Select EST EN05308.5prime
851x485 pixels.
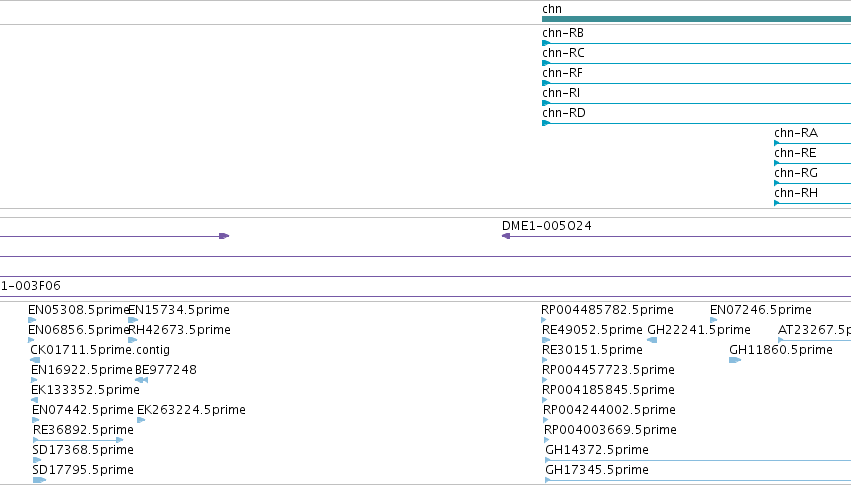click(78, 310)
